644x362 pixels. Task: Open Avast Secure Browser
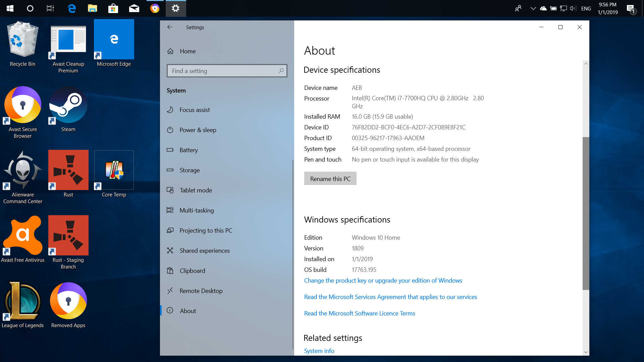coord(22,105)
